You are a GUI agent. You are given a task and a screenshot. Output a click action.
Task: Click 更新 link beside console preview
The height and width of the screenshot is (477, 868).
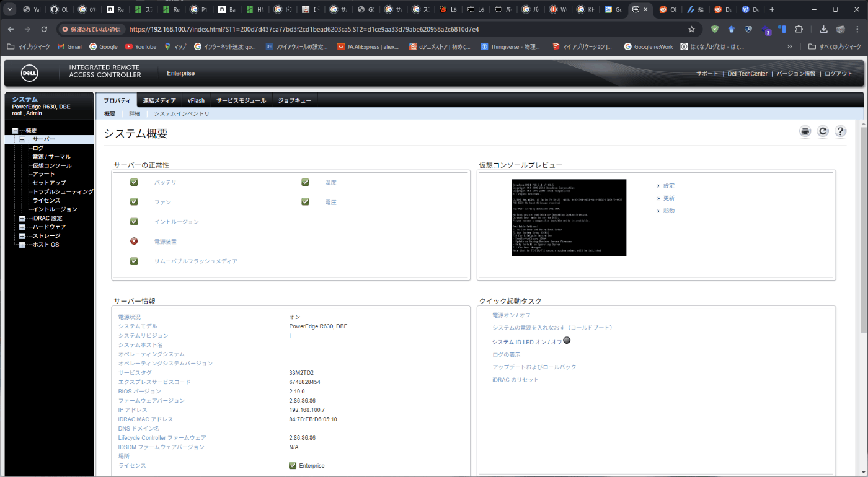(x=668, y=198)
